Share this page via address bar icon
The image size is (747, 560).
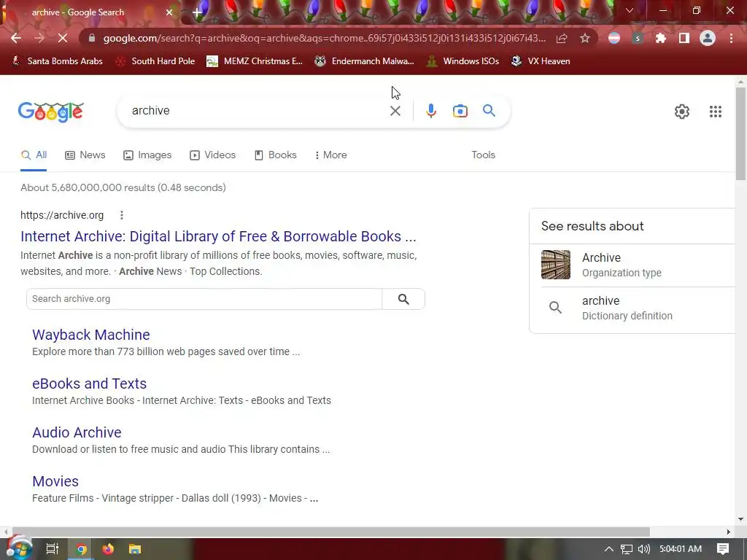[562, 38]
